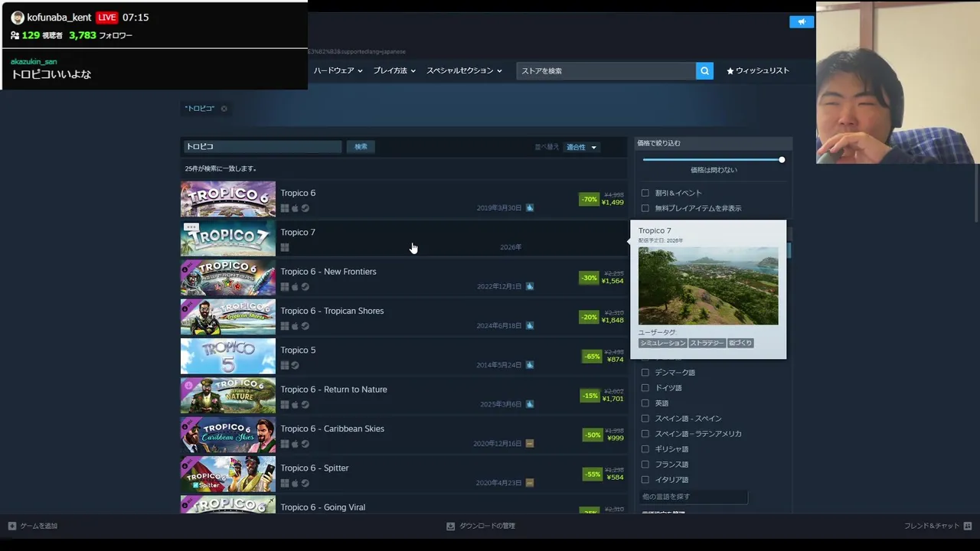Click the ストアを検索 store search box
980x551 pixels.
(x=606, y=70)
